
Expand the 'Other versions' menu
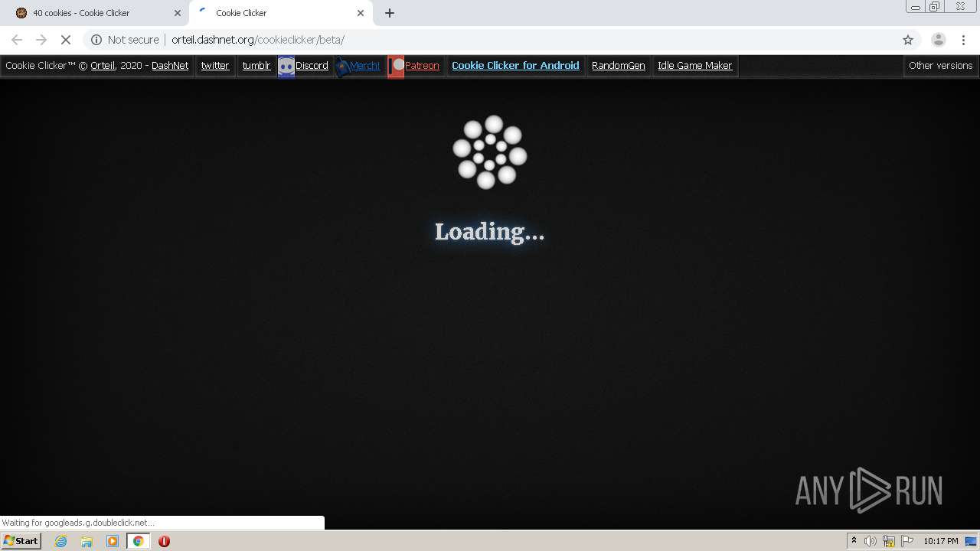941,66
